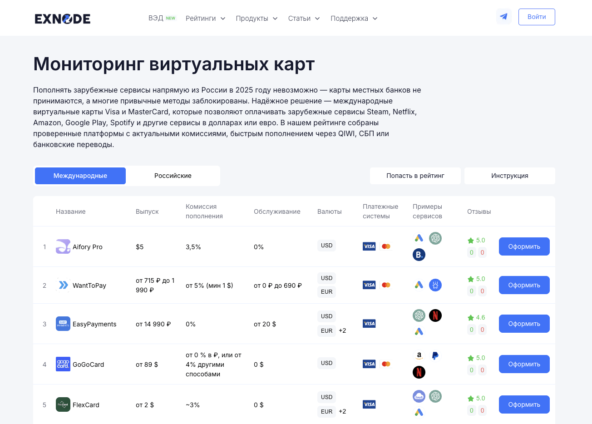Click cloud service icon in FlexCard row
This screenshot has width=592, height=424.
(x=419, y=396)
